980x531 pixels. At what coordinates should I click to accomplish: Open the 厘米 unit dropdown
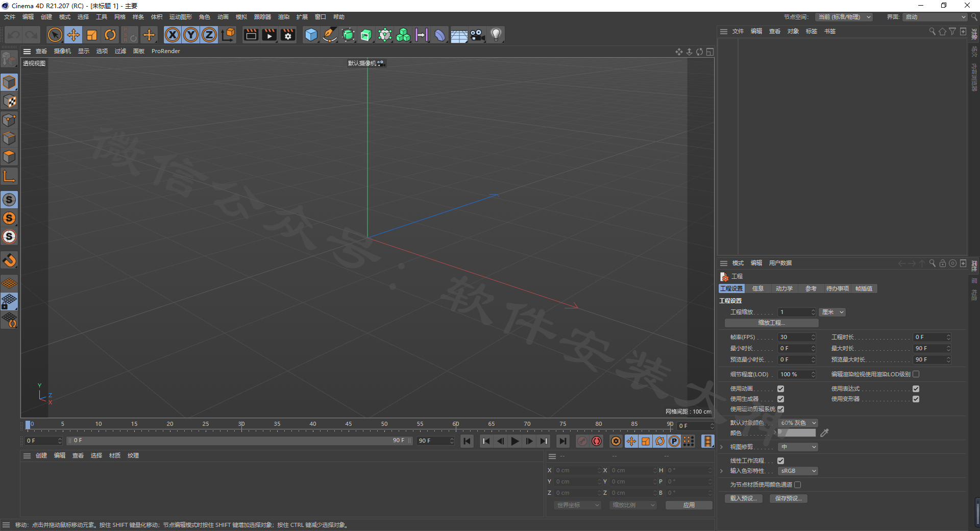pos(832,312)
